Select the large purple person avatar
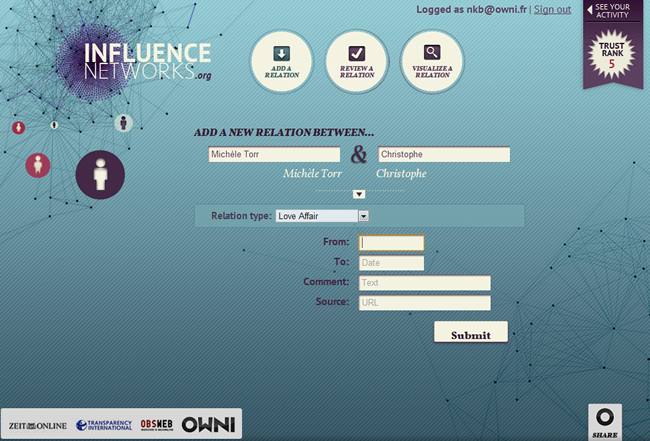 [x=100, y=175]
